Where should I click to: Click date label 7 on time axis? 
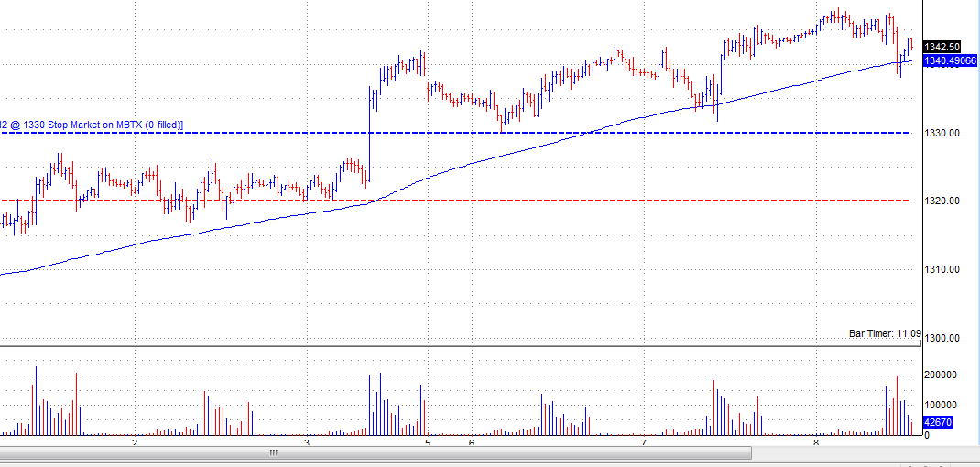pos(644,442)
